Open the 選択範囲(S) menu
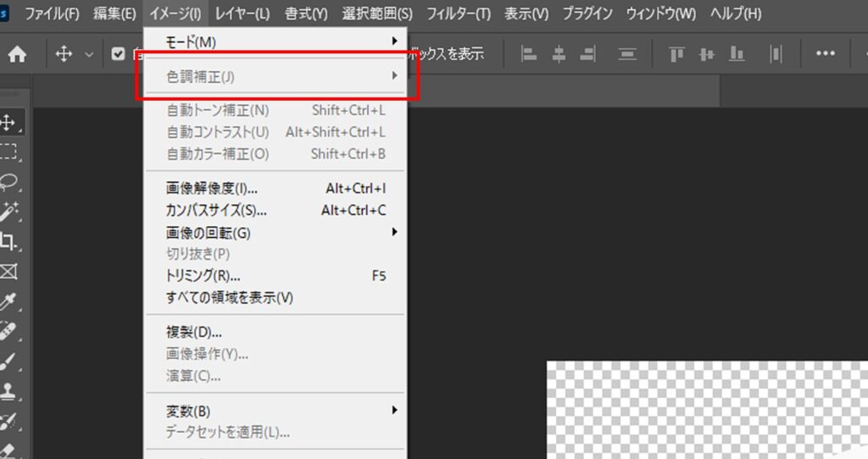This screenshot has width=868, height=459. tap(377, 14)
